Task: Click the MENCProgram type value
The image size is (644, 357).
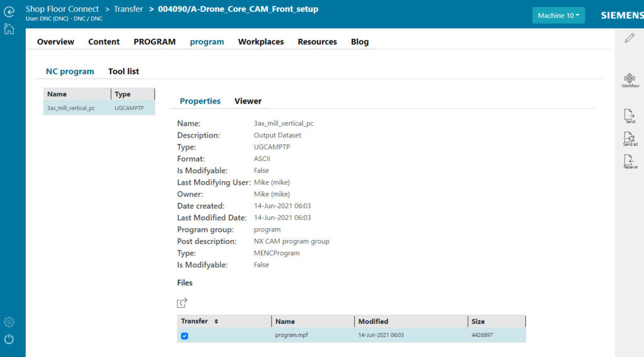Action: point(277,253)
